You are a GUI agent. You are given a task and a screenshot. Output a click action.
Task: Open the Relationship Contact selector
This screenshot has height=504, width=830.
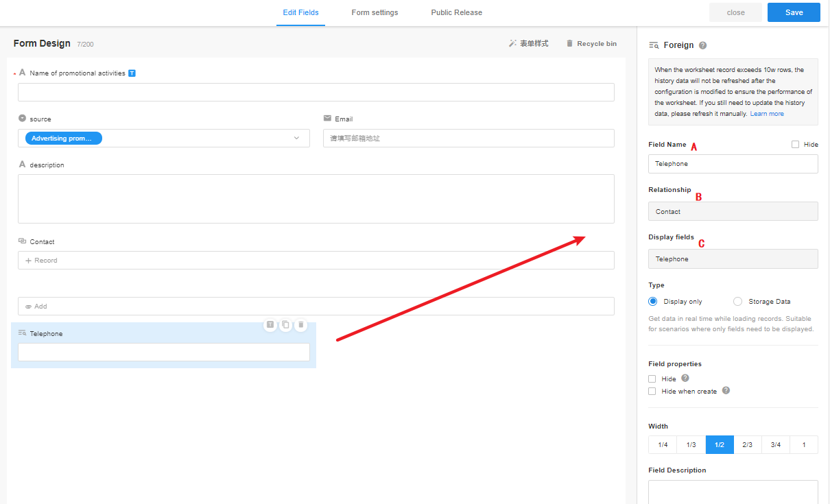coord(733,212)
